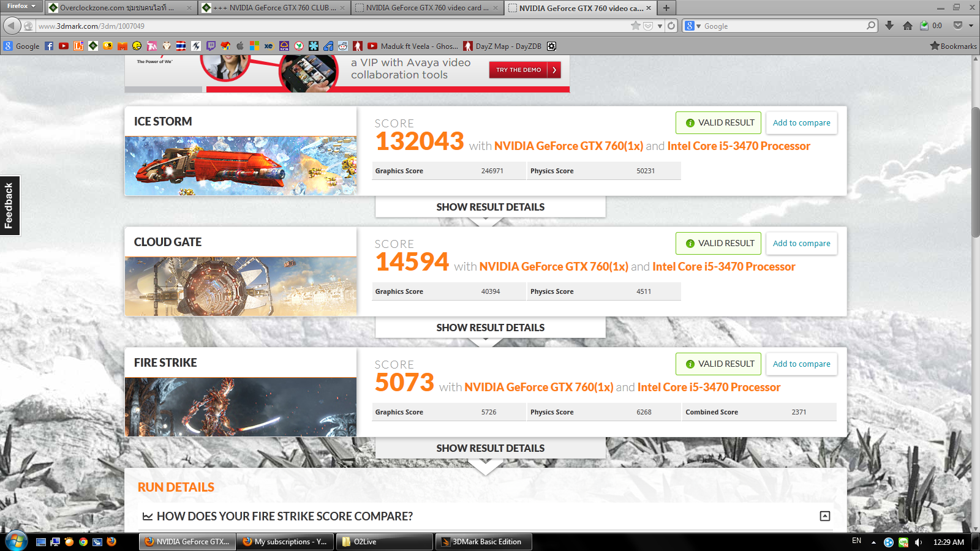Click the volume speaker tray icon

[x=918, y=542]
